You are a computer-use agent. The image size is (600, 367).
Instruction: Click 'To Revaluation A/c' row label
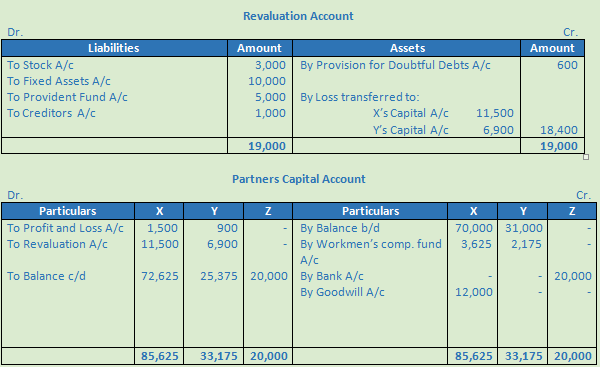click(57, 244)
